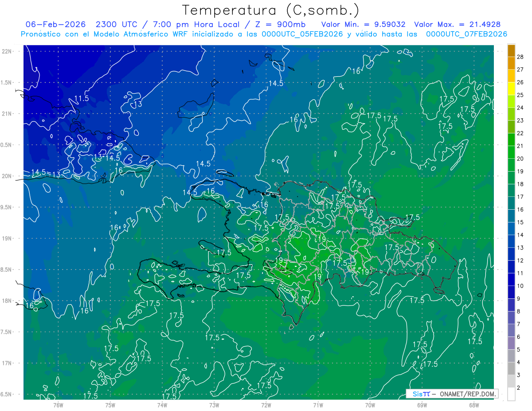
Task: Click the '76W' longitude label
Action: (x=58, y=405)
